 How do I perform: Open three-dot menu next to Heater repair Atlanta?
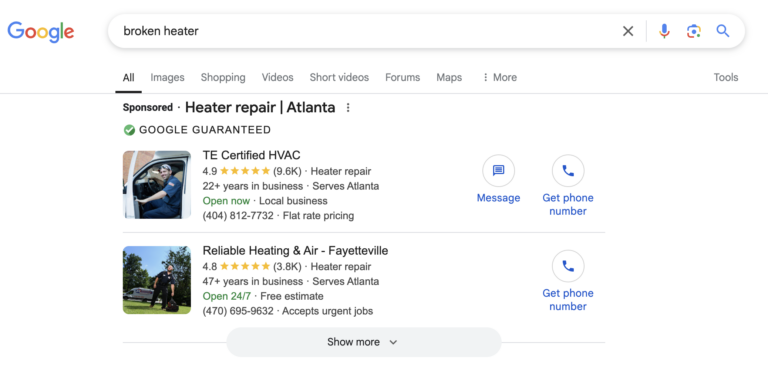pos(348,107)
